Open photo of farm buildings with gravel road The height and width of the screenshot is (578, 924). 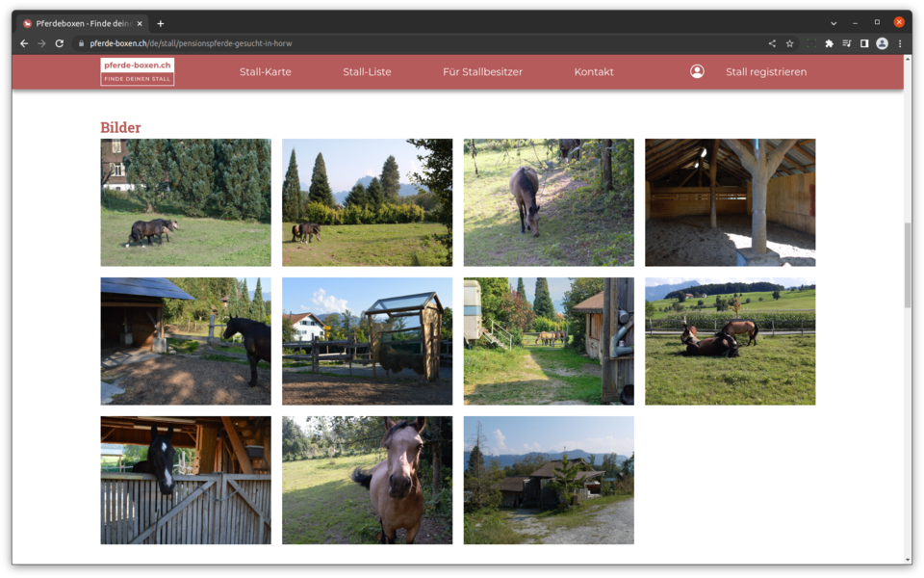click(x=549, y=480)
